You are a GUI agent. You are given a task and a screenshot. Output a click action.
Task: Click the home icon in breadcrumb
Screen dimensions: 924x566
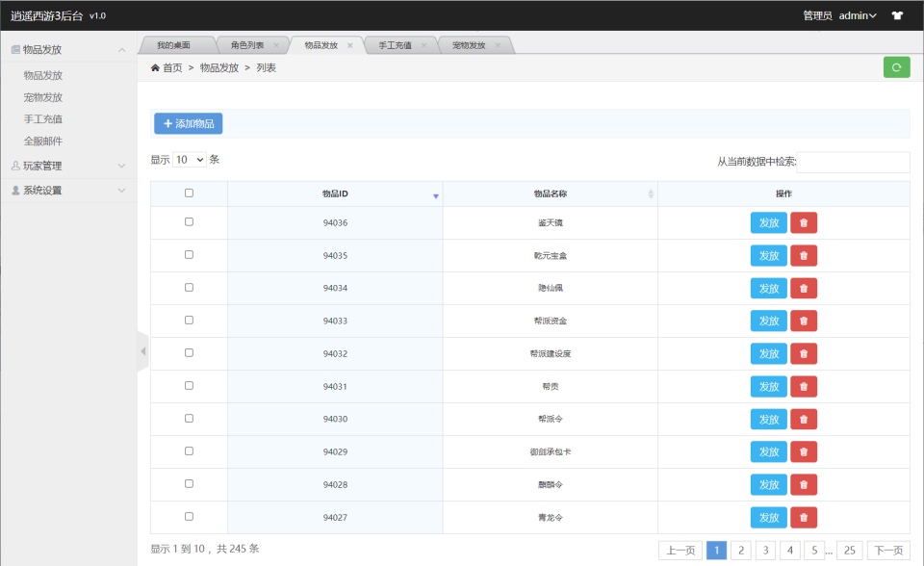point(156,68)
